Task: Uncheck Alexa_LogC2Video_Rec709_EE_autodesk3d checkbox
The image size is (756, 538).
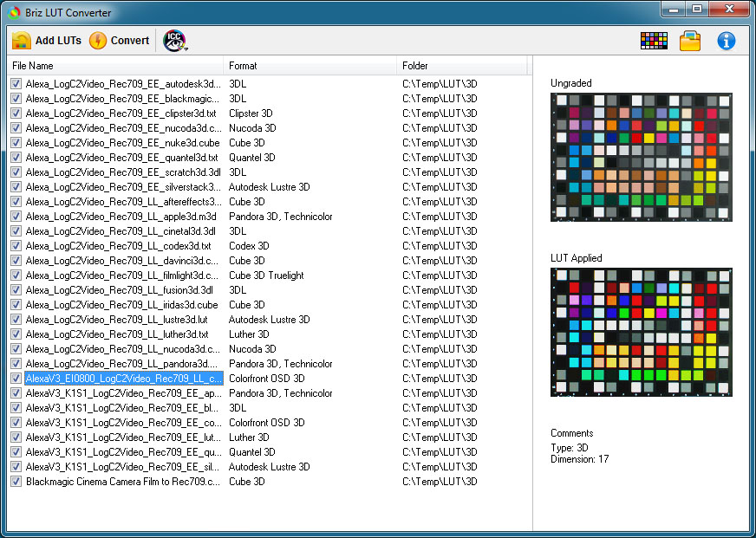Action: click(16, 84)
